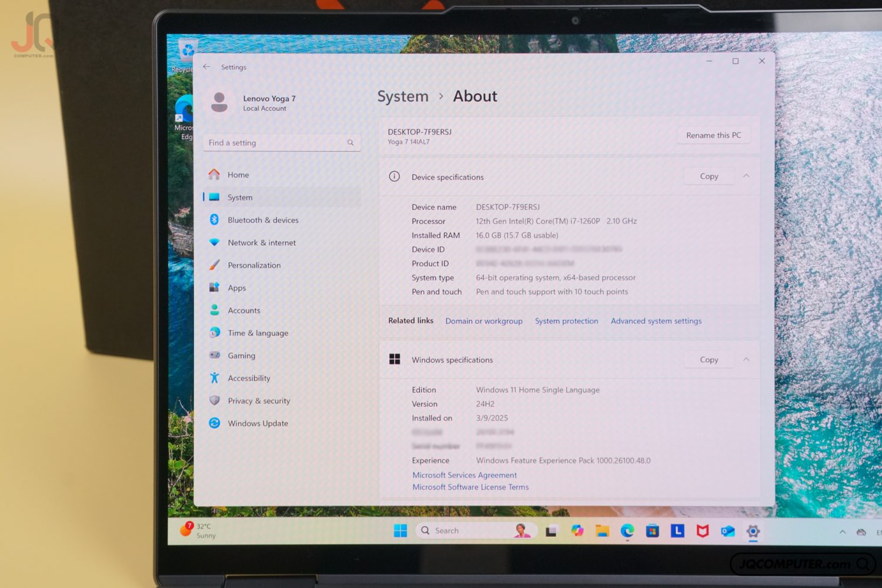Click the Lenovo Yoga 7 account avatar
Screen dimensions: 882x588
[x=219, y=102]
